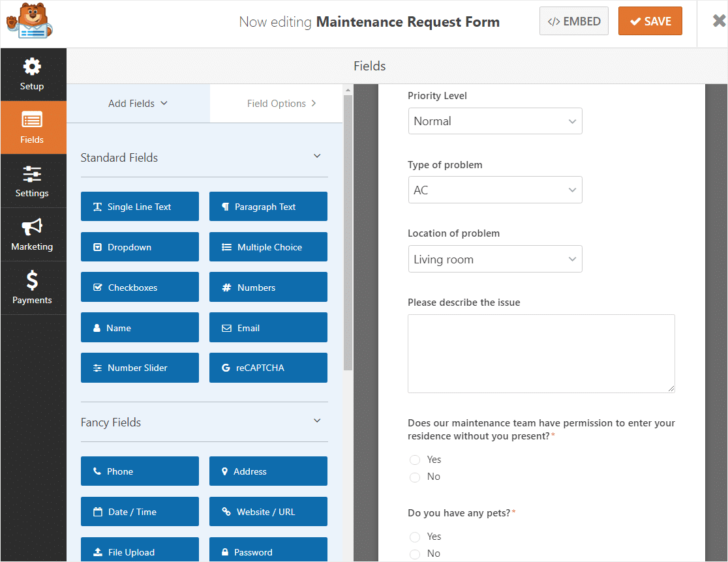728x562 pixels.
Task: Switch to the Field Options tab
Action: pos(281,104)
